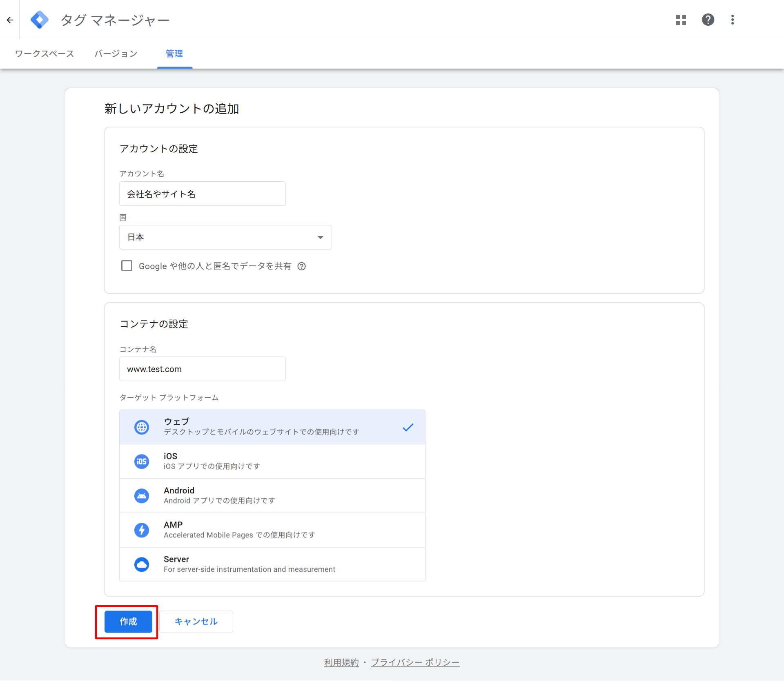This screenshot has width=784, height=682.
Task: Click the iOS platform icon
Action: (x=142, y=461)
